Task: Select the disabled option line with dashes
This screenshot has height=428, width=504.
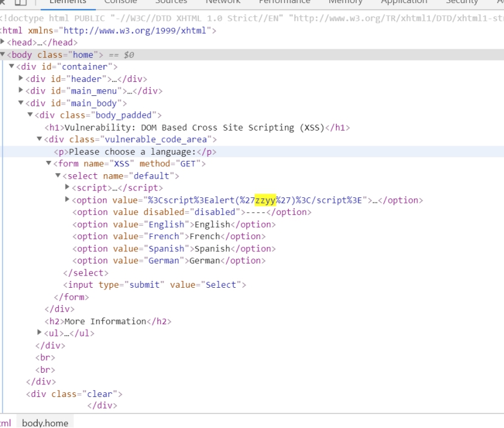Action: point(192,212)
